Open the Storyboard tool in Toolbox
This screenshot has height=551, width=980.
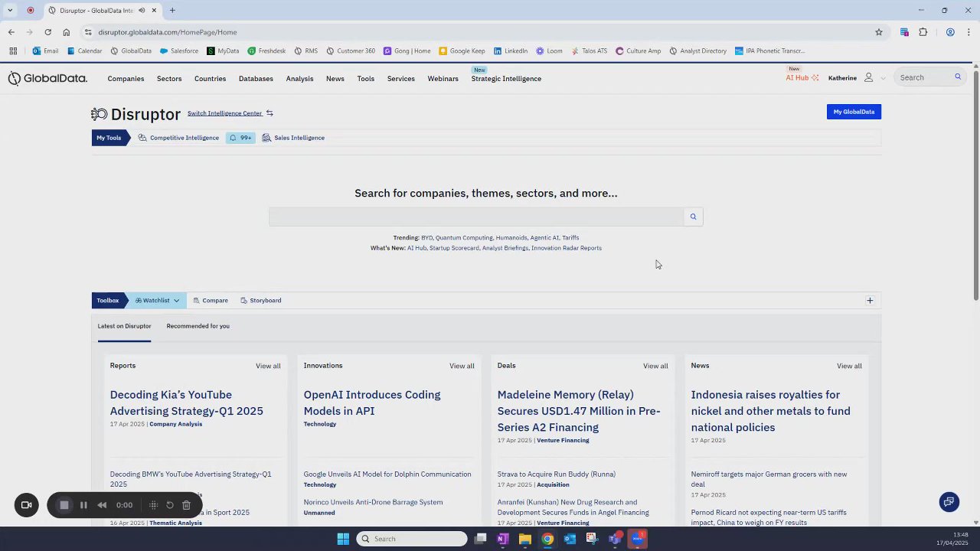tap(260, 301)
